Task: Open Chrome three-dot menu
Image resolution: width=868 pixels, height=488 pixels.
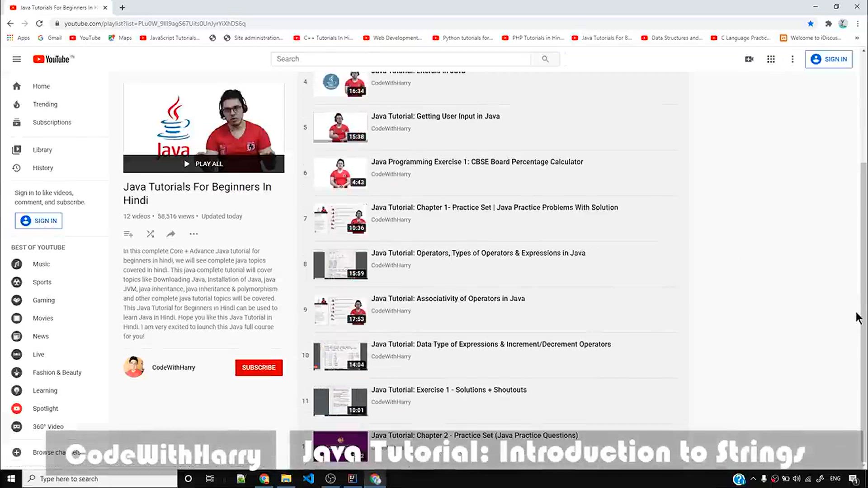Action: 858,23
